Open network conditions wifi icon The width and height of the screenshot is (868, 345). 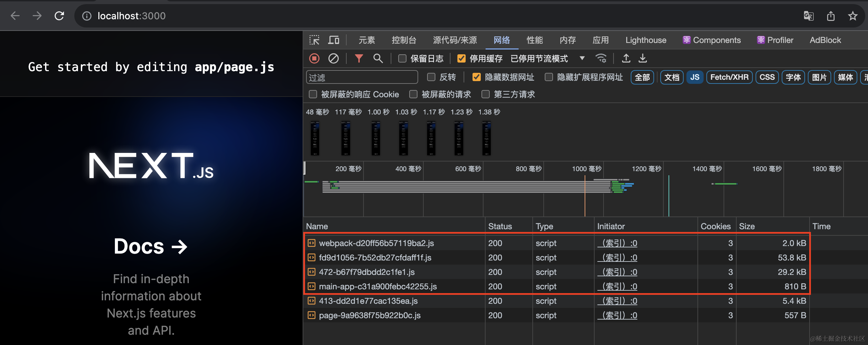point(601,58)
